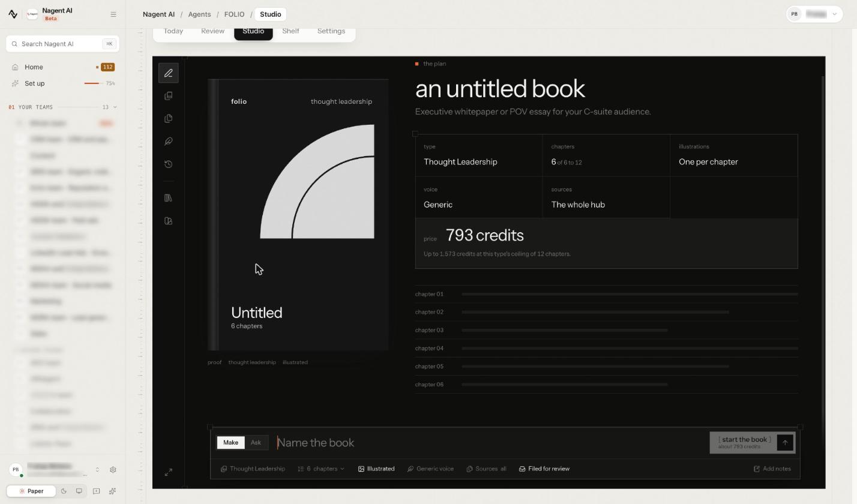
Task: Click the chapter 06 row
Action: pyautogui.click(x=606, y=385)
